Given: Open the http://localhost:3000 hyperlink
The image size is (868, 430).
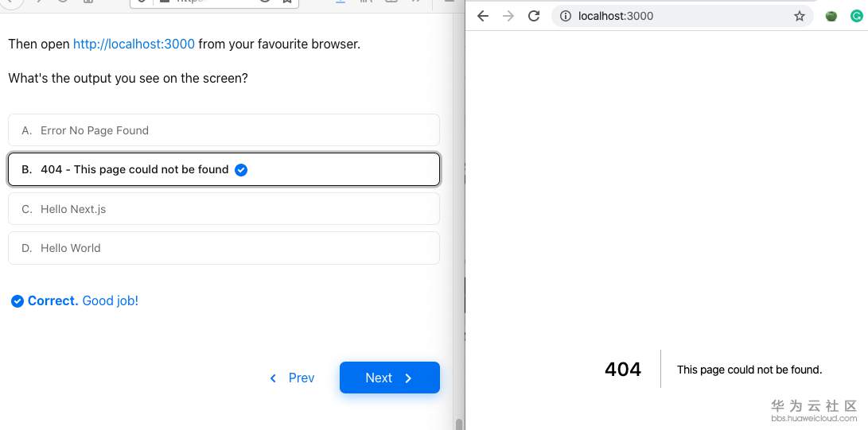Looking at the screenshot, I should pyautogui.click(x=134, y=45).
